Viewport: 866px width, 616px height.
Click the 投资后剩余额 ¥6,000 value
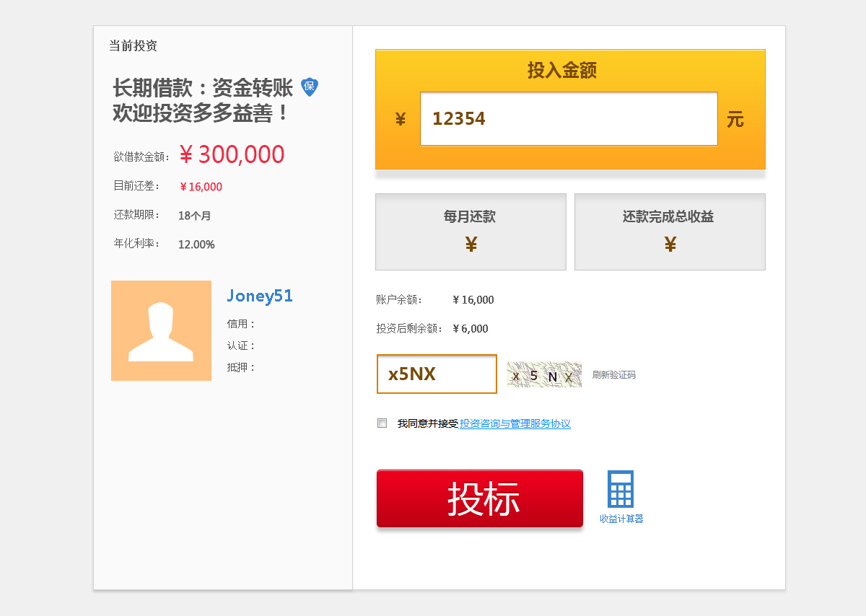(471, 329)
